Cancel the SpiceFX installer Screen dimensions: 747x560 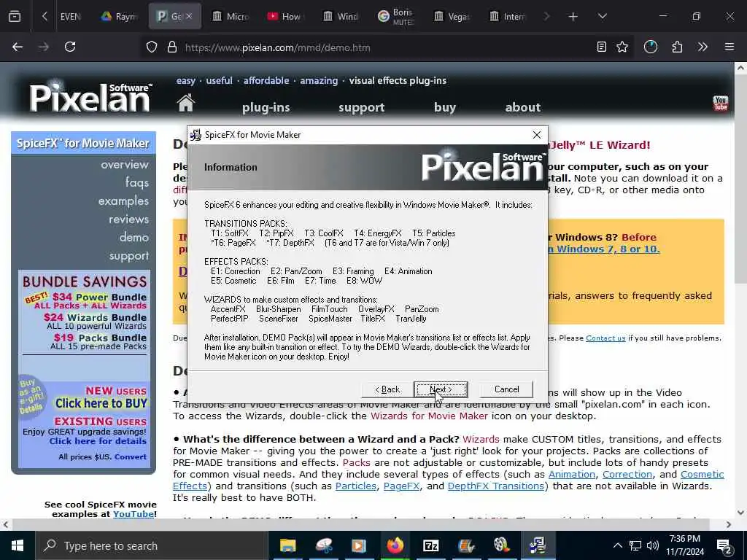[x=506, y=389]
